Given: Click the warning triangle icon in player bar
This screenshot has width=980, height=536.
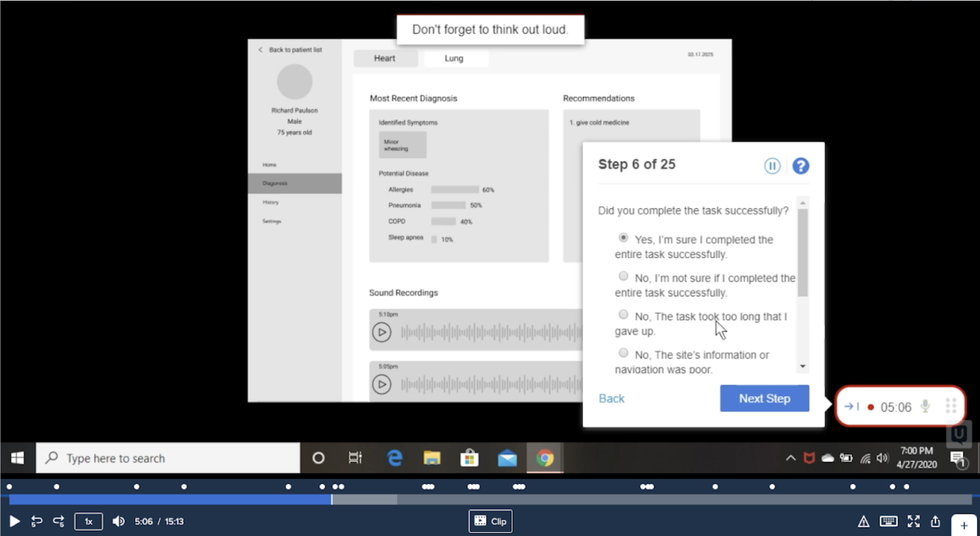Looking at the screenshot, I should [x=863, y=521].
